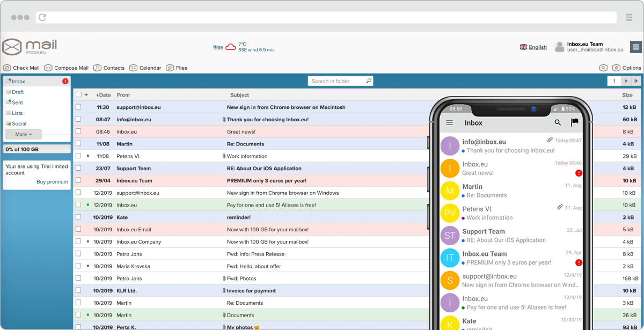Toggle the select-all checkbox in header
Viewport: 644px width, 330px height.
pos(78,95)
